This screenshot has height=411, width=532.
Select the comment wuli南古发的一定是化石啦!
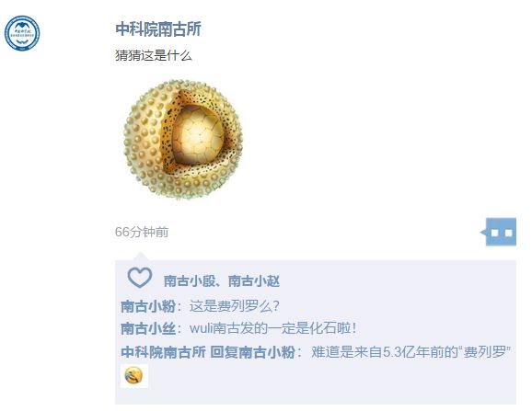pyautogui.click(x=272, y=328)
